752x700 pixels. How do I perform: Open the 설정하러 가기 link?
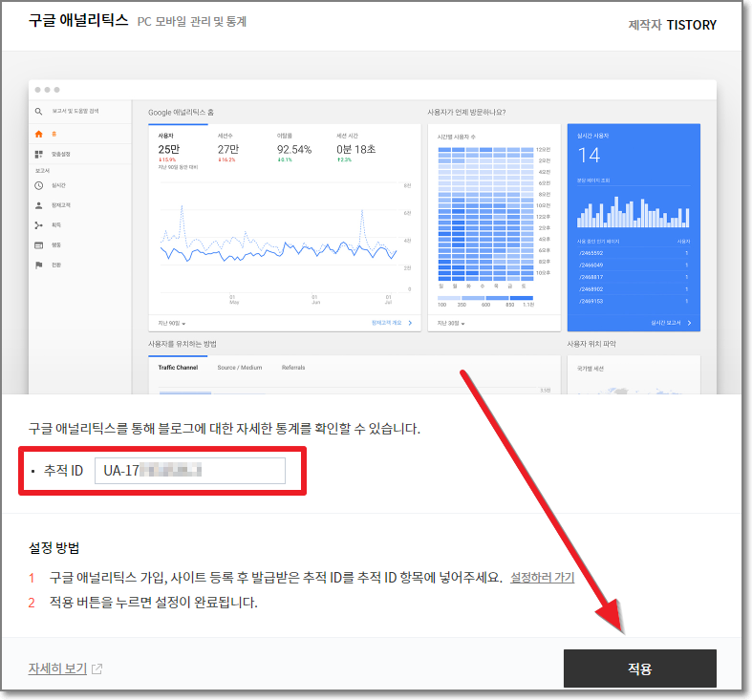point(542,577)
